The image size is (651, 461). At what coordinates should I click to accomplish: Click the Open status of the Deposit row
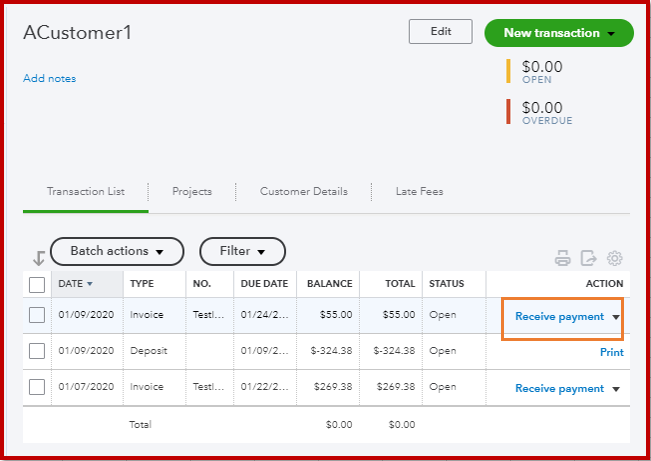tap(443, 351)
